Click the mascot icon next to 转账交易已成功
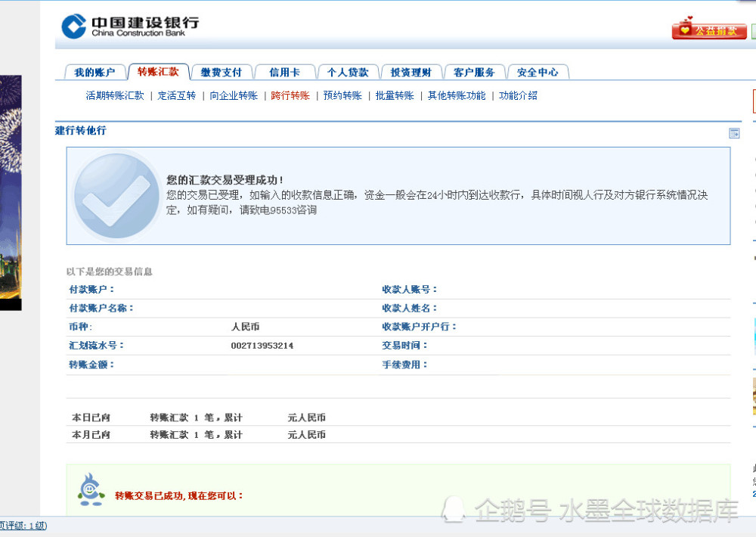The height and width of the screenshot is (537, 756). [x=89, y=492]
